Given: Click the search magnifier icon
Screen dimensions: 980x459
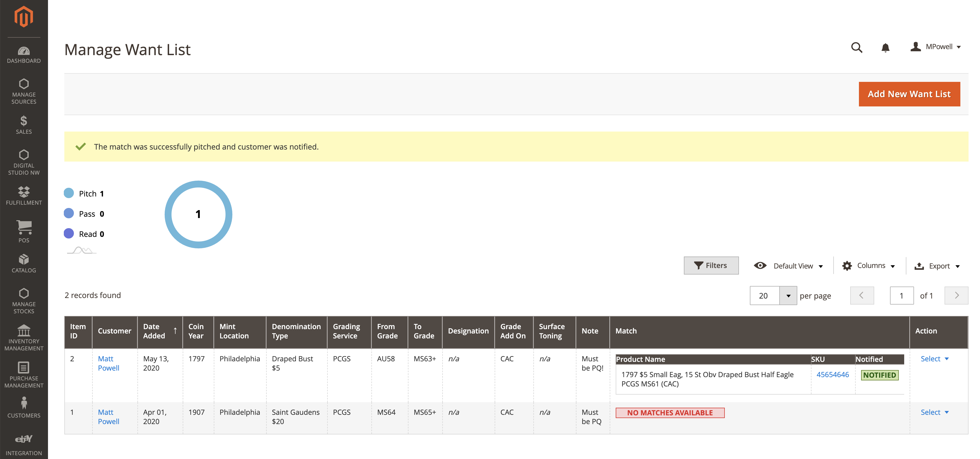Looking at the screenshot, I should pyautogui.click(x=856, y=47).
